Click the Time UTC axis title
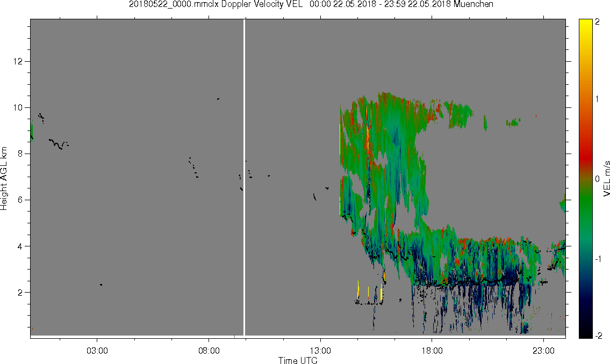 click(x=298, y=360)
